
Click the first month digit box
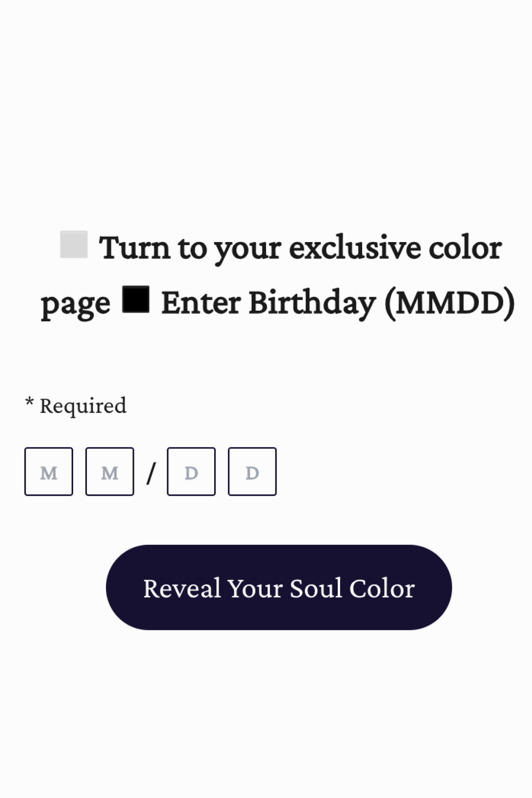coord(49,472)
